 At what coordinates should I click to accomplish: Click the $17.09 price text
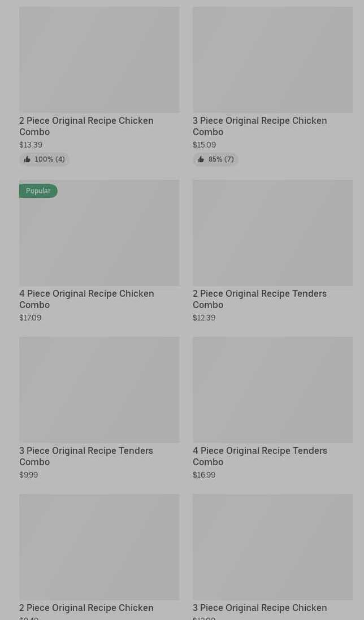(30, 318)
